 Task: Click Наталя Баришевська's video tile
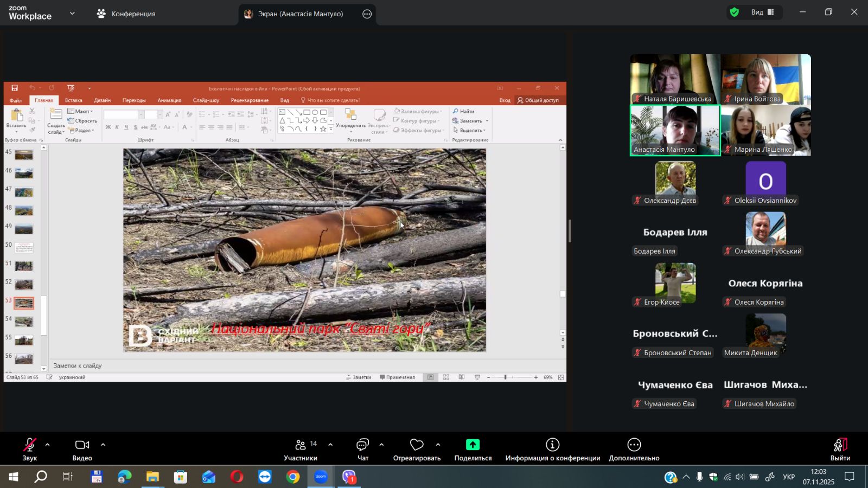675,79
